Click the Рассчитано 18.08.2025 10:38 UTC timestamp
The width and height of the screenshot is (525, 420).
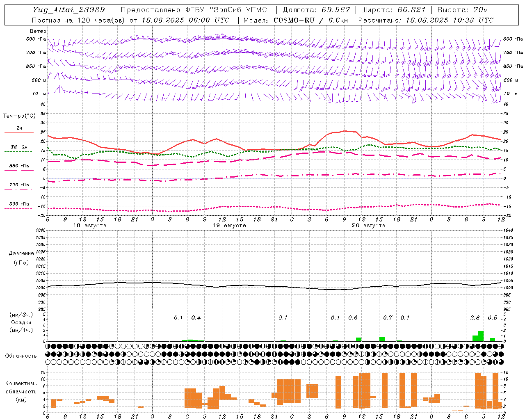click(426, 20)
